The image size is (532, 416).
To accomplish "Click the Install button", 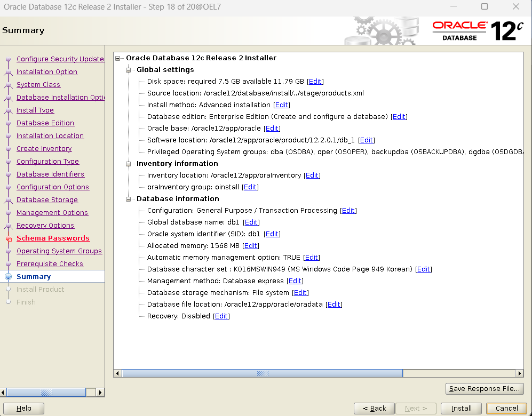I will 461,409.
